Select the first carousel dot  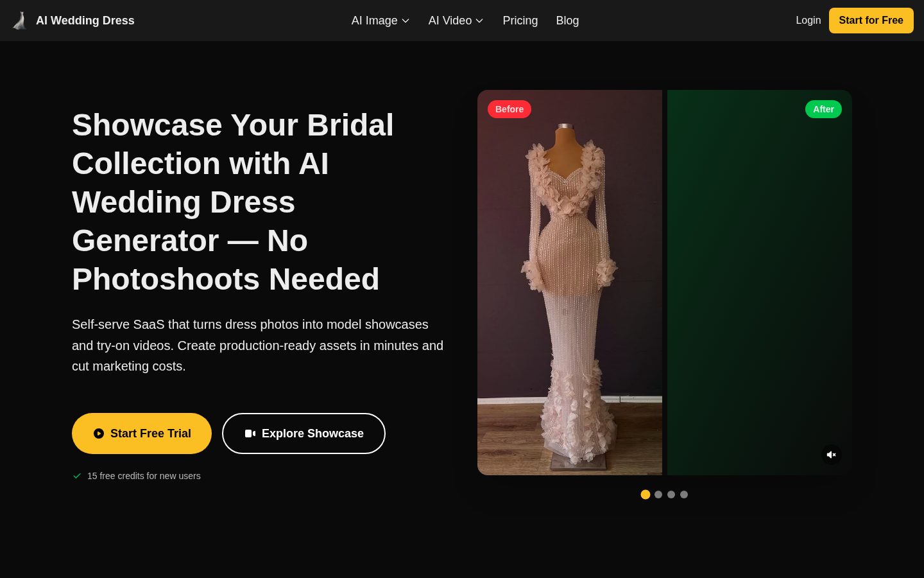point(646,495)
